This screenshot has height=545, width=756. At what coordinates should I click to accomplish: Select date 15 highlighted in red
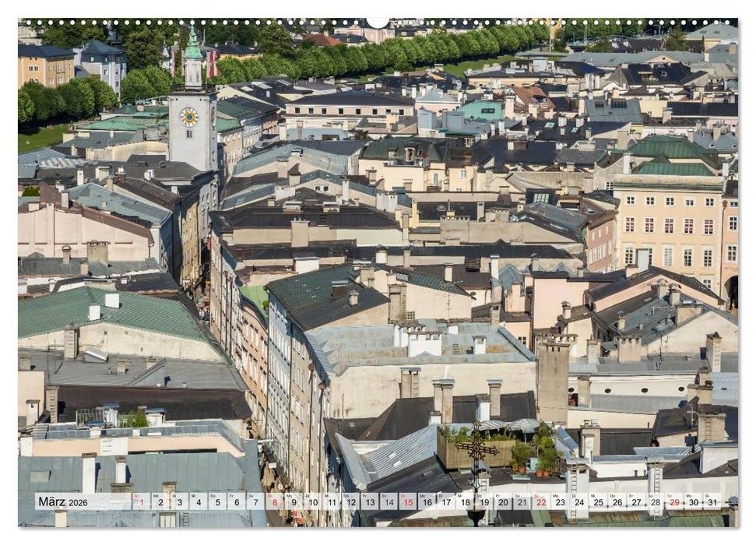[409, 504]
